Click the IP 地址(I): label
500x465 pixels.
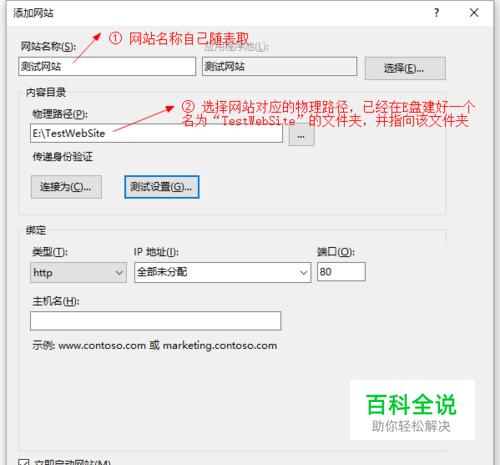[156, 252]
